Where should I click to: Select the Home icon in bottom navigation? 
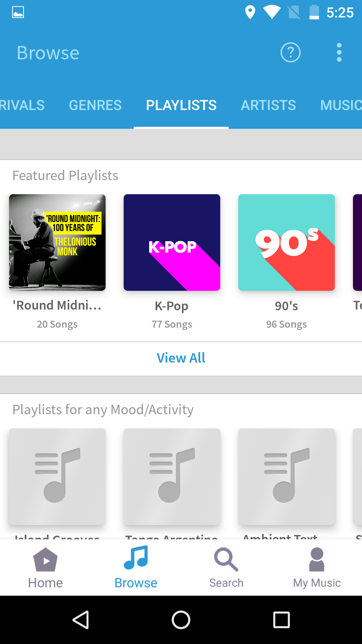pyautogui.click(x=45, y=567)
